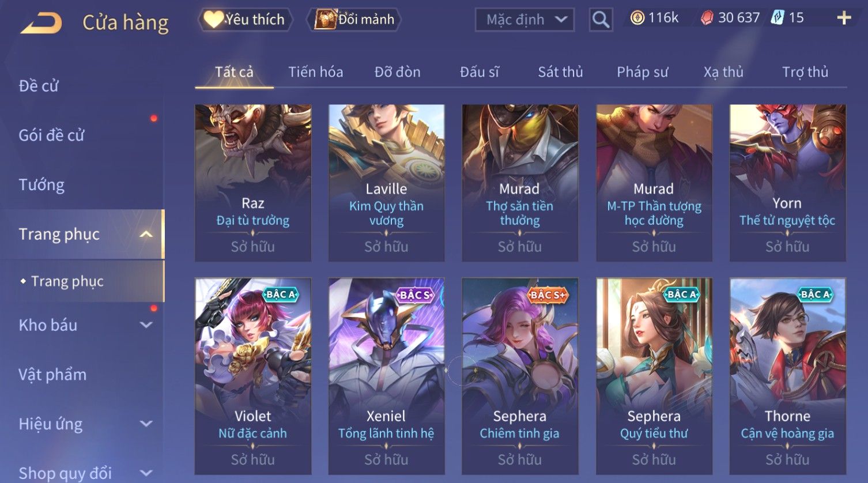The width and height of the screenshot is (868, 483).
Task: Select the Xeniel Tổng lãnh tinh hệ skin
Action: (x=386, y=376)
